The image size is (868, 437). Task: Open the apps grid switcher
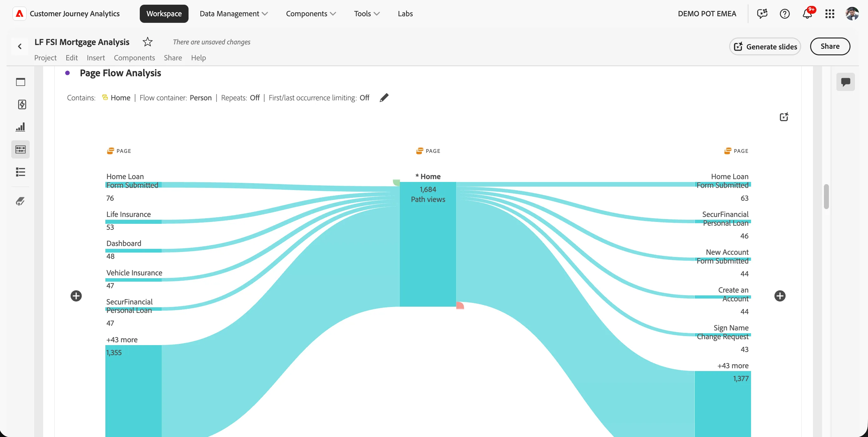[x=830, y=13]
